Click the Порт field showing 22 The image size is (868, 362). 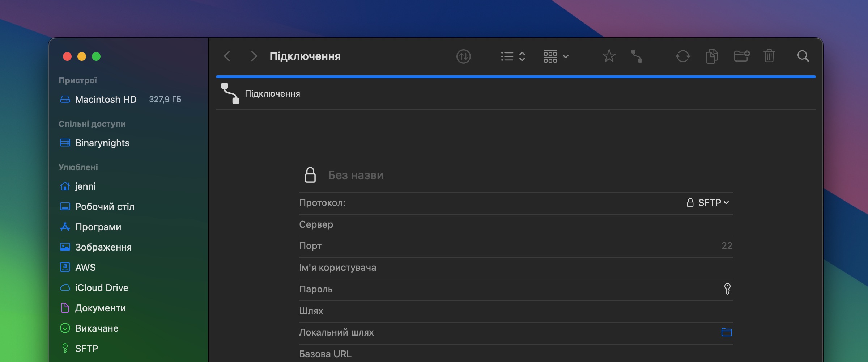pos(516,246)
